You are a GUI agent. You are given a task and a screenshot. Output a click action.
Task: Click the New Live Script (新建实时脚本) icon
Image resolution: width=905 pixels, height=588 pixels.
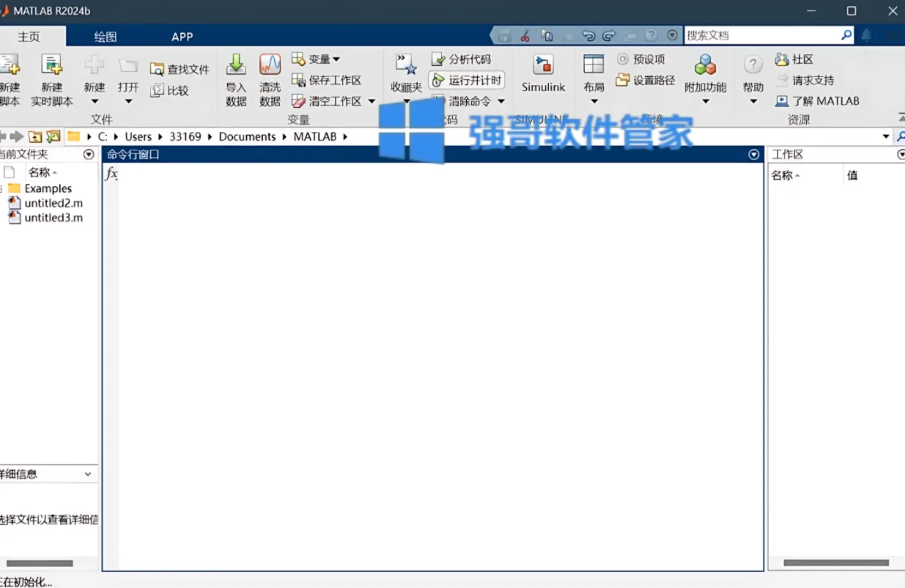tap(52, 65)
